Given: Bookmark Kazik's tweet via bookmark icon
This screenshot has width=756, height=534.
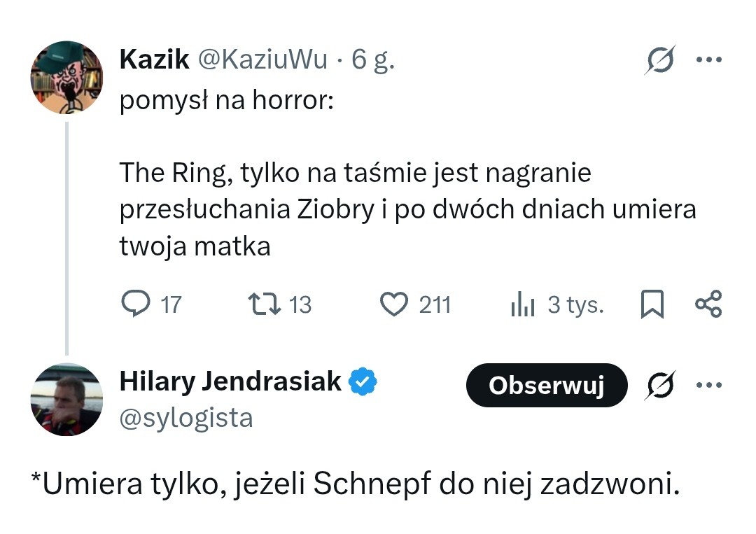Looking at the screenshot, I should 652,304.
